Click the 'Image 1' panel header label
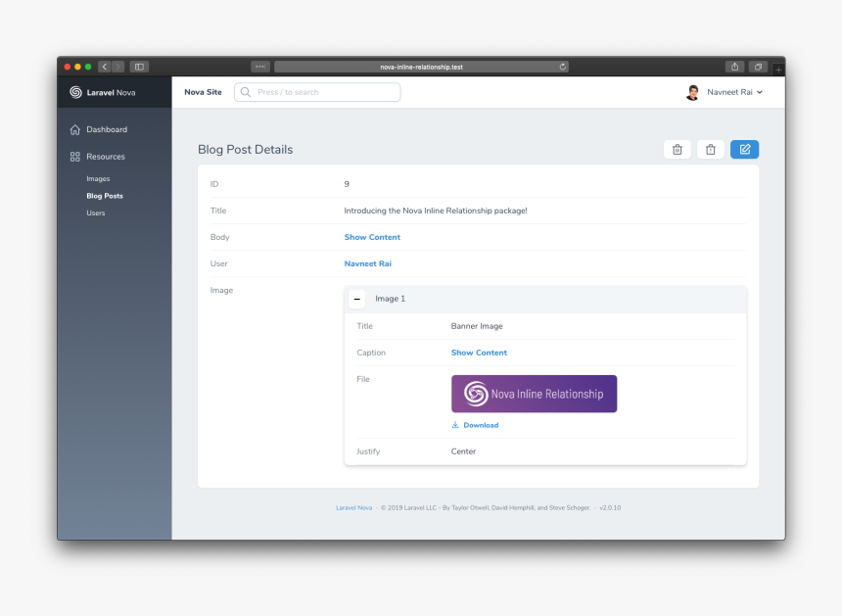This screenshot has height=616, width=842. point(391,299)
